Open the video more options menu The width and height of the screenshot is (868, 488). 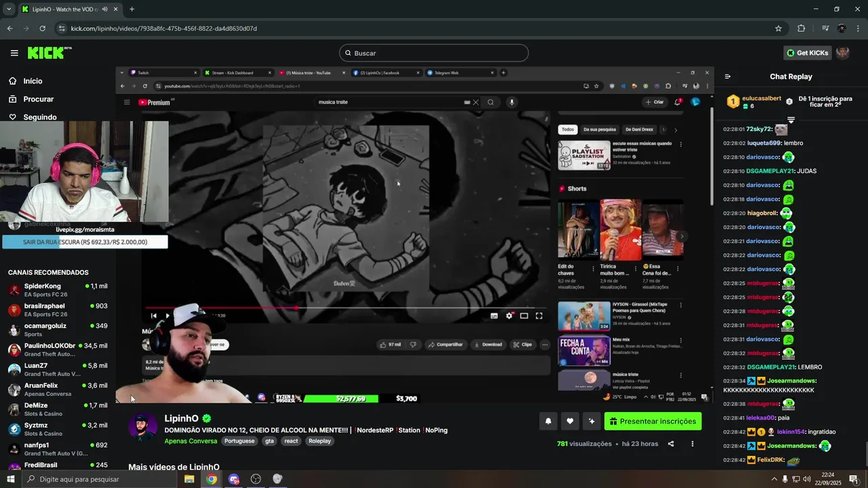692,444
